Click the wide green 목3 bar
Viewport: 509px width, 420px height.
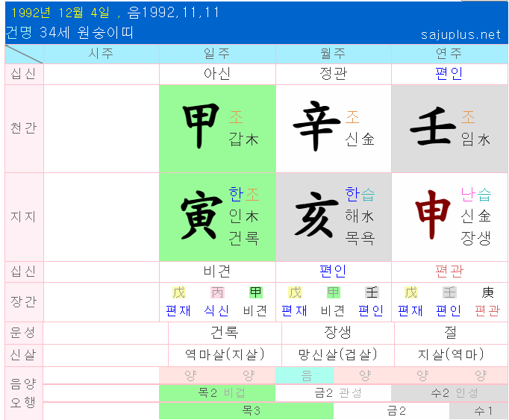click(246, 411)
